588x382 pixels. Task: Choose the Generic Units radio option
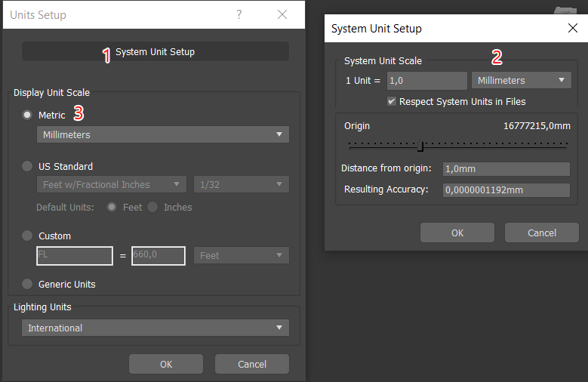(x=28, y=284)
